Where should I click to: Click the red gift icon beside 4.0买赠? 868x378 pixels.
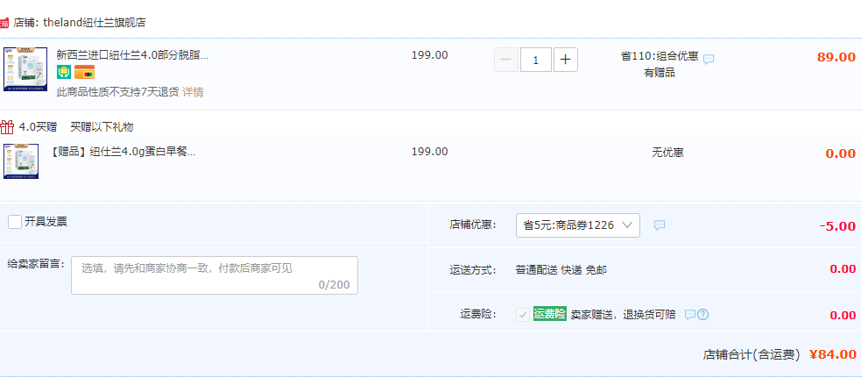coord(7,127)
